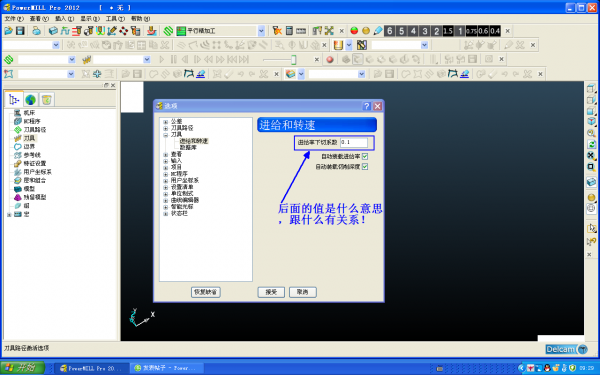The image size is (600, 375).
Task: Click the 接受 (Accept) button
Action: [271, 292]
